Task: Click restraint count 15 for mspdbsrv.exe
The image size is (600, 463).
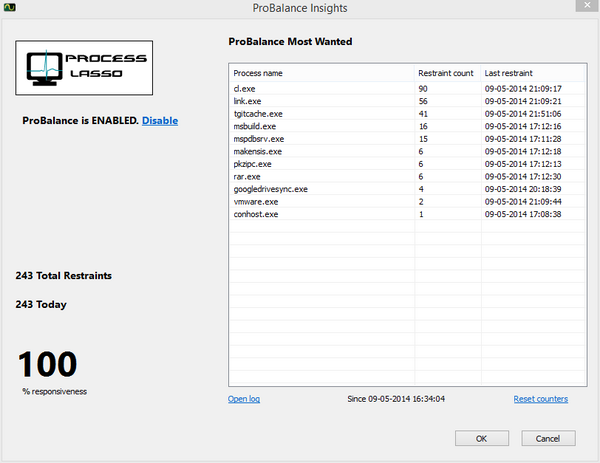Action: (x=423, y=139)
